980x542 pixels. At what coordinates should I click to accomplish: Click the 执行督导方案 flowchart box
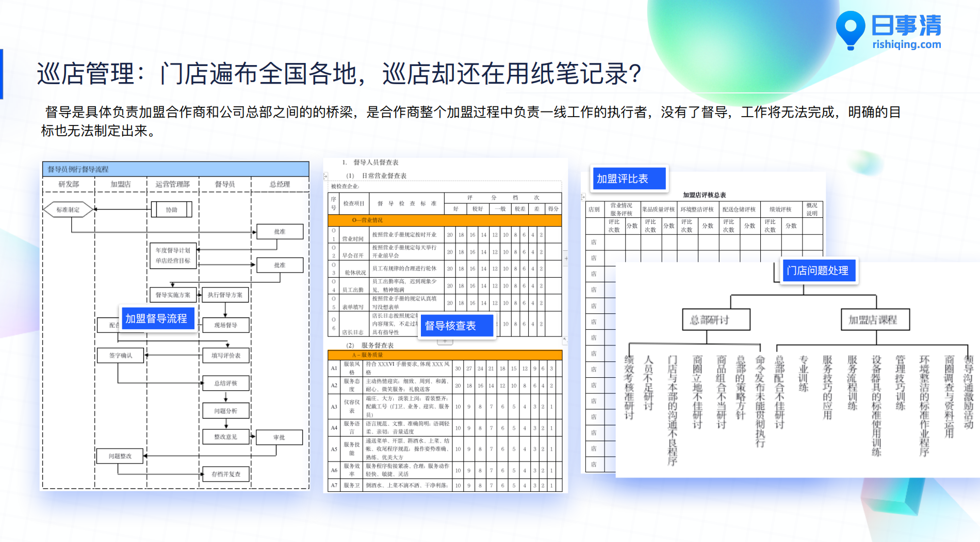tap(225, 295)
